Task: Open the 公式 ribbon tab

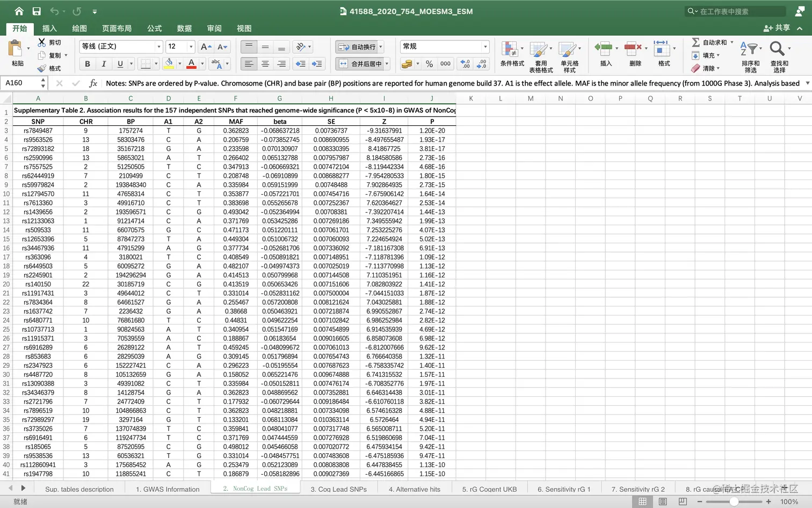Action: [x=155, y=28]
